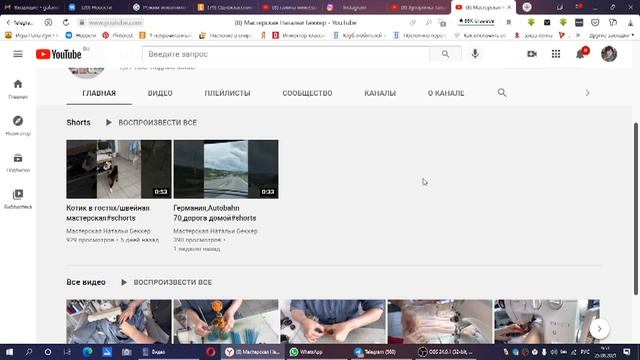This screenshot has width=640, height=360.
Task: Open the notifications bell
Action: (580, 54)
